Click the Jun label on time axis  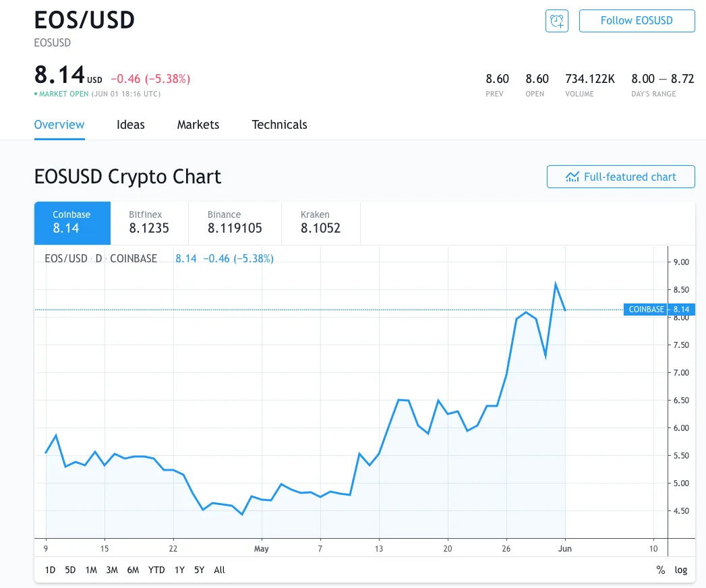[x=564, y=548]
